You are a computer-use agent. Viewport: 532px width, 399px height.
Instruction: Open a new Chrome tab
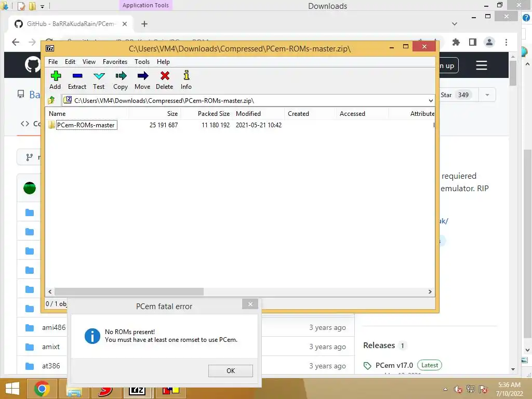pyautogui.click(x=144, y=24)
